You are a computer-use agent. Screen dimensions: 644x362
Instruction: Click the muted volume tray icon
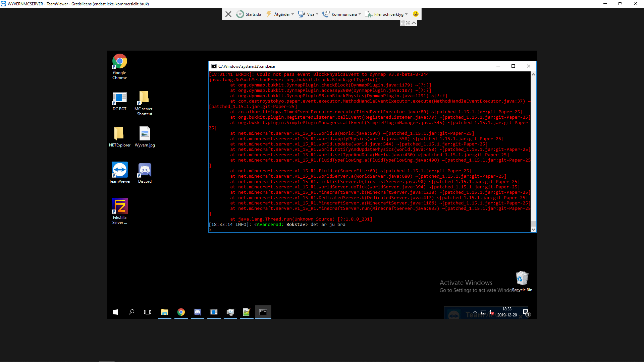coord(491,312)
